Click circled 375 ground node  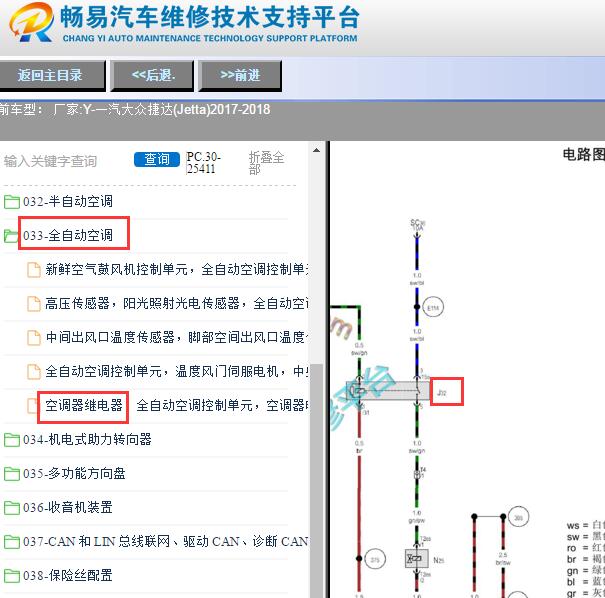[375, 559]
